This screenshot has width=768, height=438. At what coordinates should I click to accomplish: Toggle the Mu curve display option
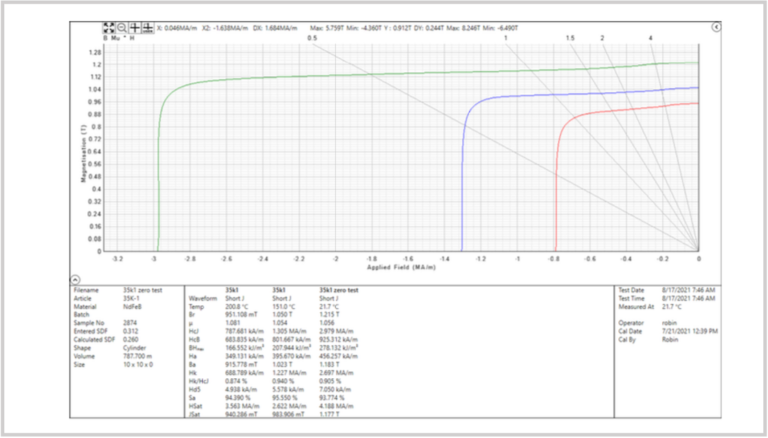click(113, 38)
